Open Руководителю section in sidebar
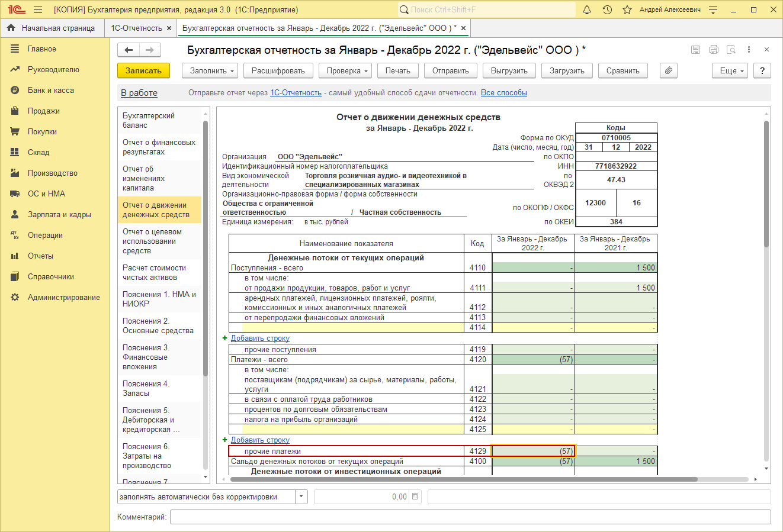Viewport: 783px width, 532px height. pyautogui.click(x=53, y=70)
